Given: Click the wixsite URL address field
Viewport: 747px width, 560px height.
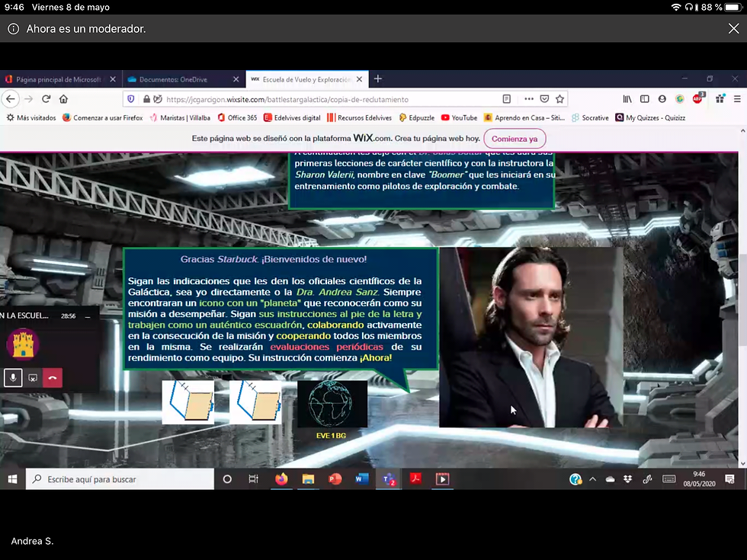Looking at the screenshot, I should (287, 100).
